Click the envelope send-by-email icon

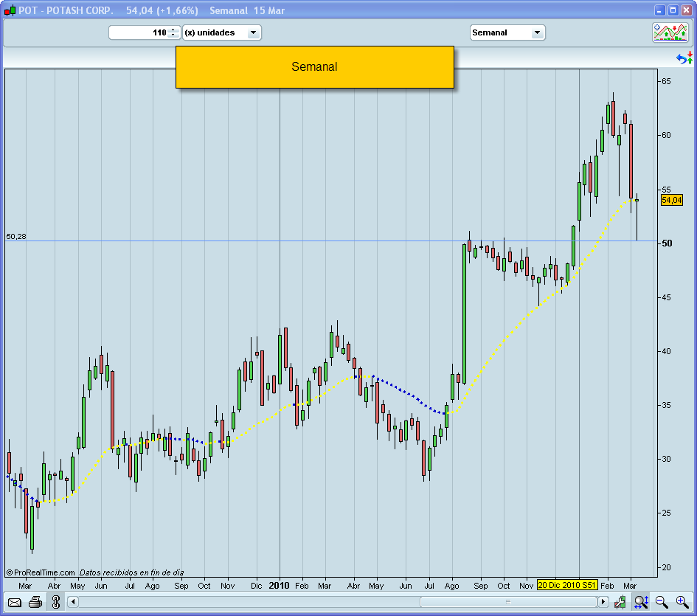(x=15, y=602)
